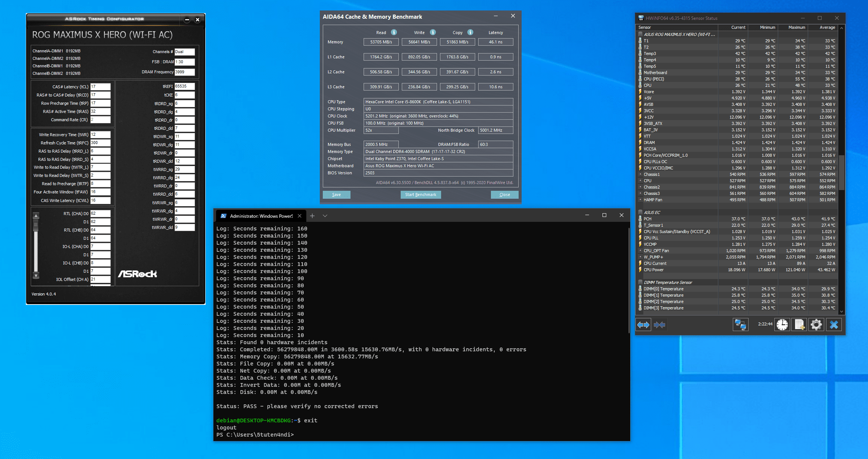Click Close button in AIDA64 benchmark

(x=504, y=195)
